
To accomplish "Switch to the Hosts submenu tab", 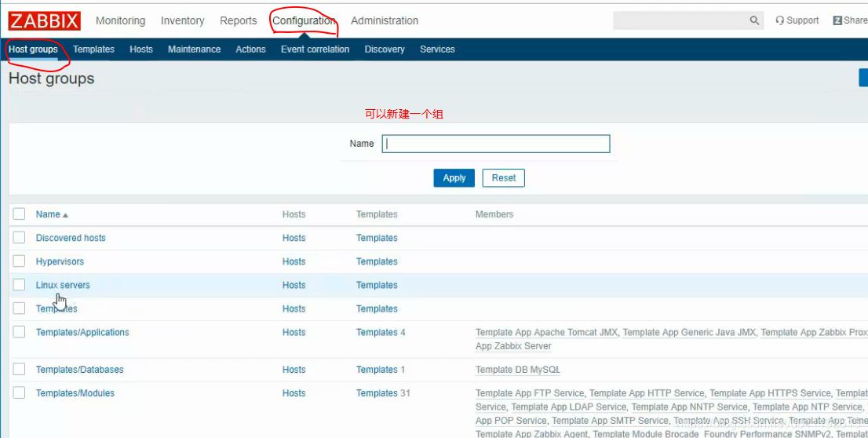I will click(141, 49).
